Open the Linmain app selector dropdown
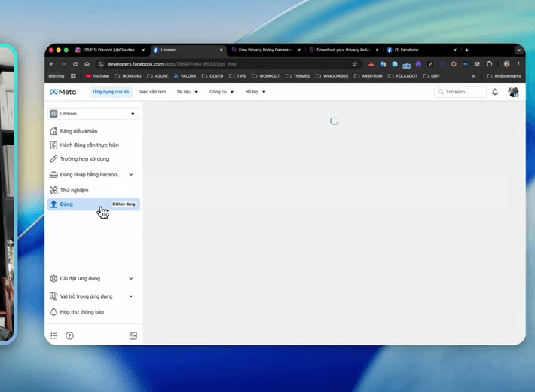535x392 pixels. coord(93,113)
